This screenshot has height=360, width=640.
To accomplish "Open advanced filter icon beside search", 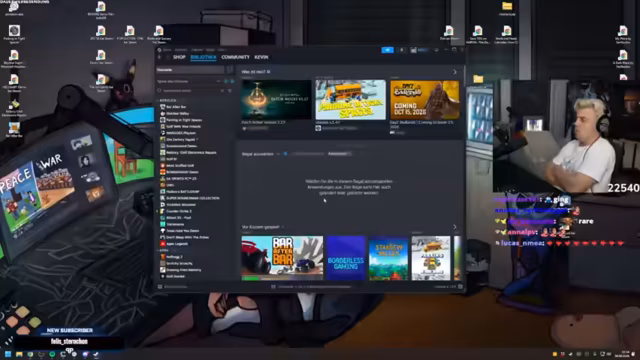I will pyautogui.click(x=230, y=91).
